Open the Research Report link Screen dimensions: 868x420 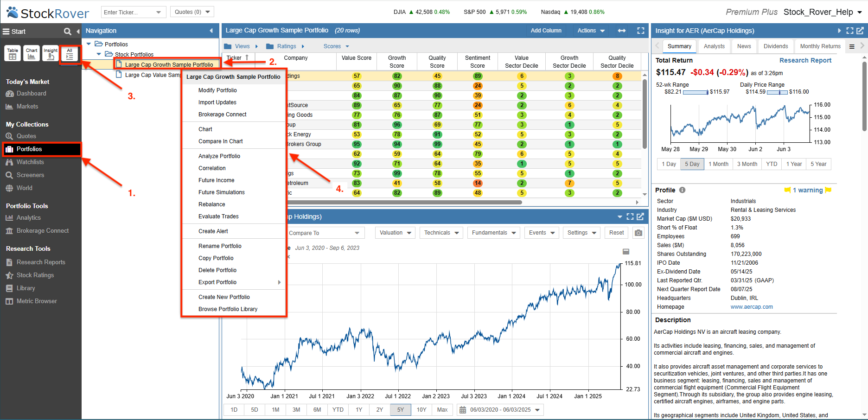click(x=805, y=60)
